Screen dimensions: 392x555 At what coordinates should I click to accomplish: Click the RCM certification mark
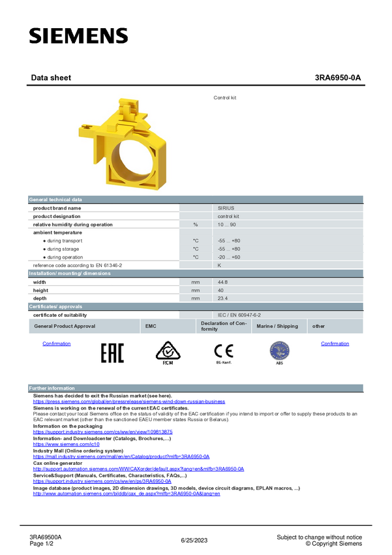click(x=168, y=353)
